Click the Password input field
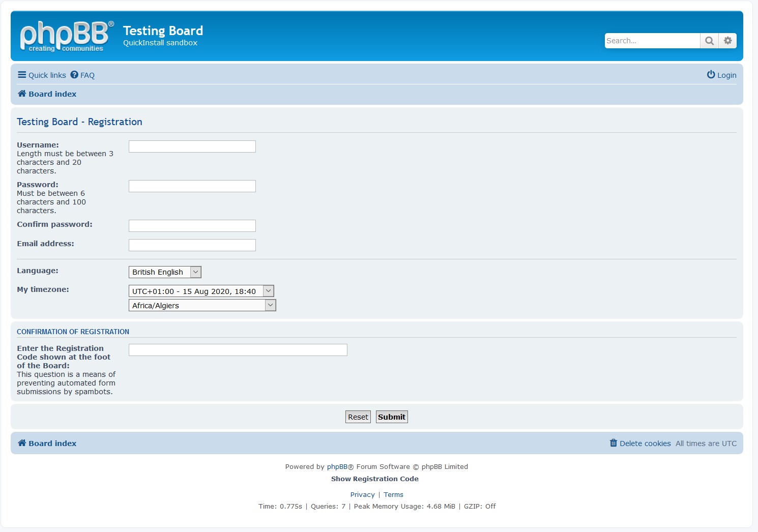 (x=192, y=186)
